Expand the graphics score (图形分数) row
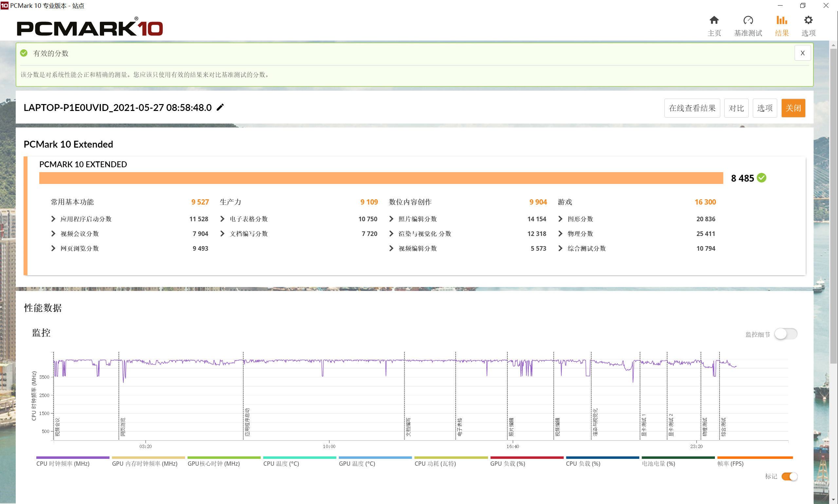The width and height of the screenshot is (838, 504). [560, 219]
